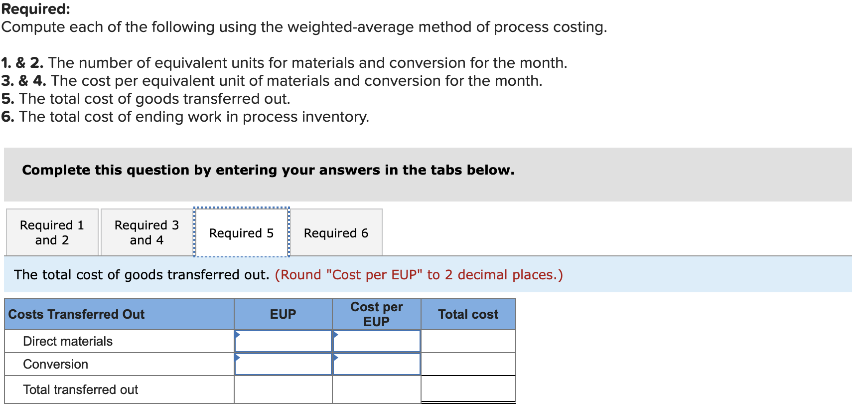Screen dimensions: 868x406
Task: Click the Cost per EUP field for Conversion
Action: click(377, 364)
